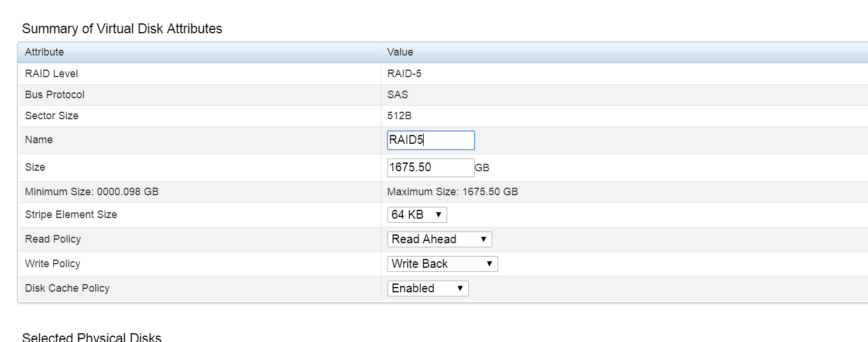Select the Bus Protocol row label
868x342 pixels.
(x=54, y=95)
